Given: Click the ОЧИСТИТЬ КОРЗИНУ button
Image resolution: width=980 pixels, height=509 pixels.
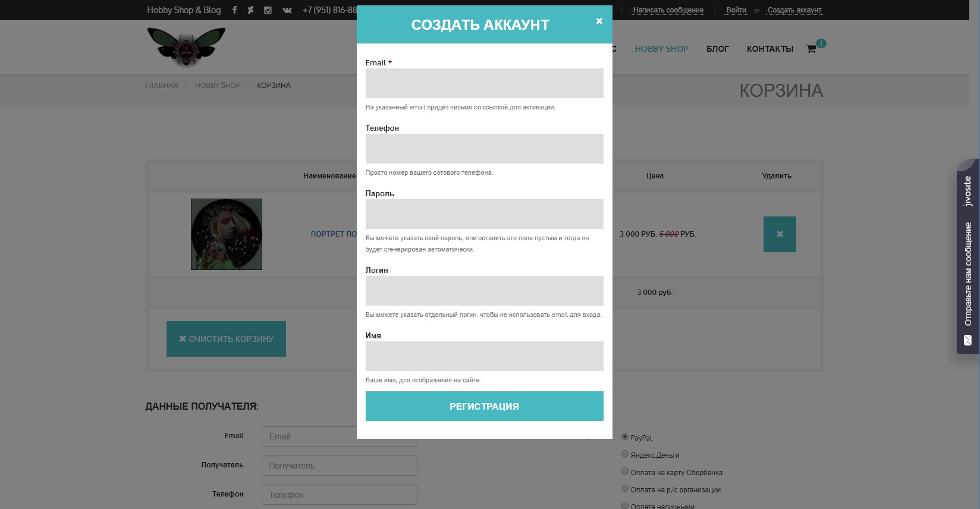Looking at the screenshot, I should [226, 339].
